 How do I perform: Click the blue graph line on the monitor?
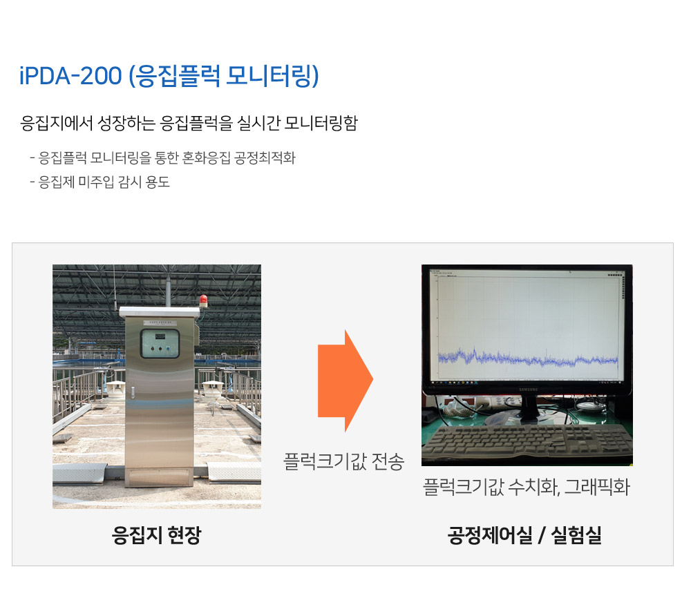pyautogui.click(x=528, y=358)
